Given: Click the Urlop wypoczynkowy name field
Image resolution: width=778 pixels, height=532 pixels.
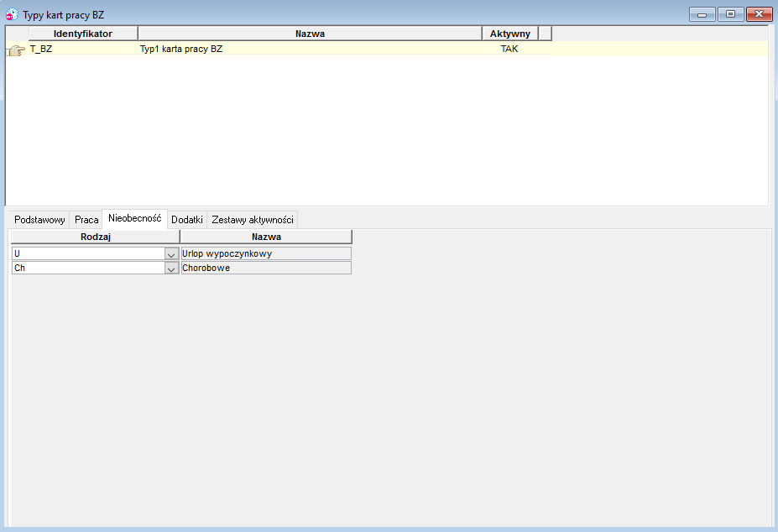Looking at the screenshot, I should (x=266, y=253).
